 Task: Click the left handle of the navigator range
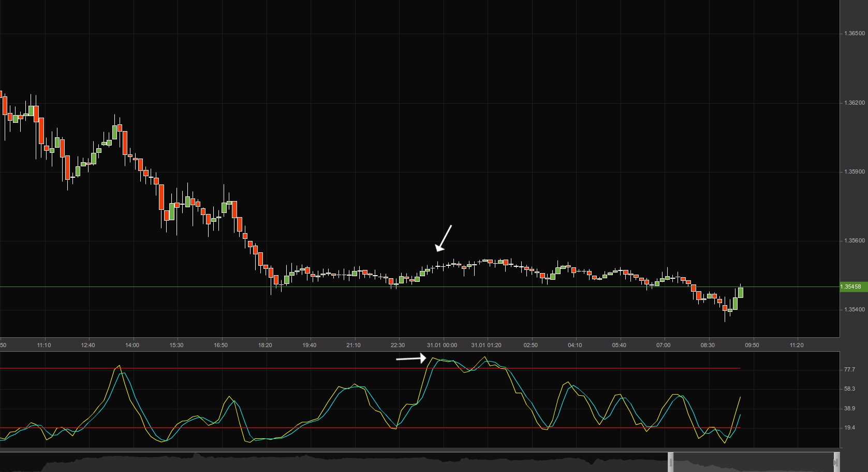671,462
